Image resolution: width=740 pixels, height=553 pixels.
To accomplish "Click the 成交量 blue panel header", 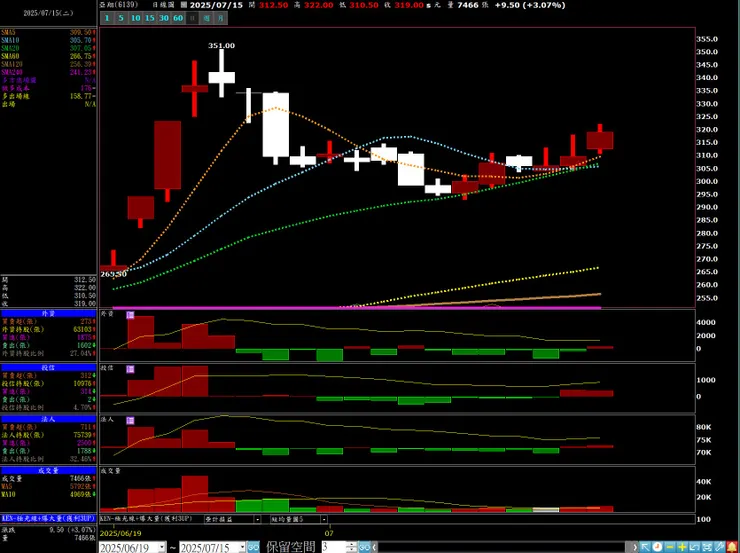I will click(x=49, y=470).
